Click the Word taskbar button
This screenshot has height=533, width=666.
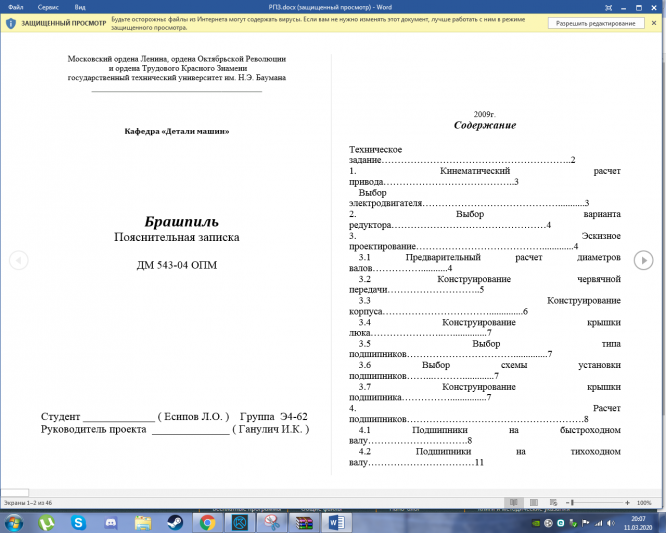click(x=337, y=522)
